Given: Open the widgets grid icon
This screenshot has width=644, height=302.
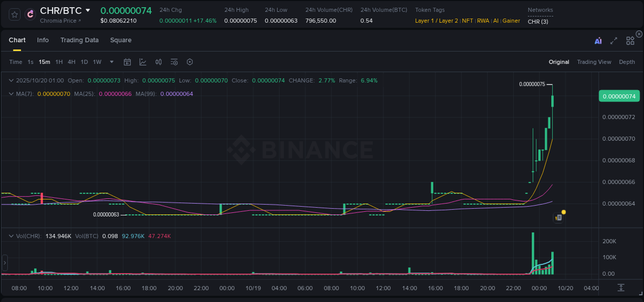Looking at the screenshot, I should click(630, 40).
